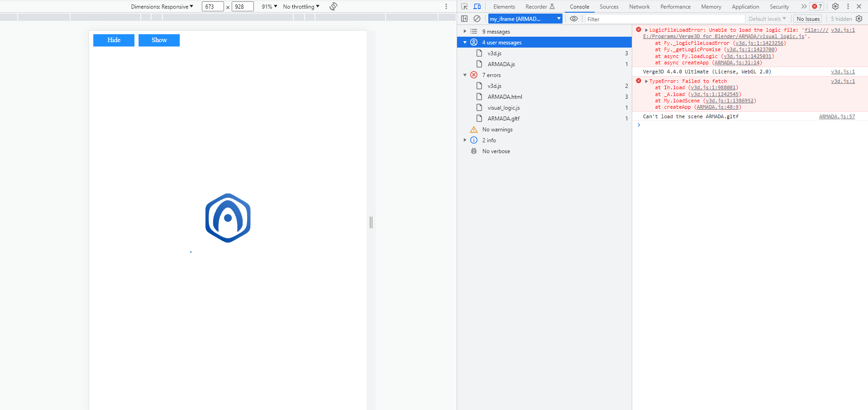Click the No Issues button
The height and width of the screenshot is (410, 868).
pos(808,19)
